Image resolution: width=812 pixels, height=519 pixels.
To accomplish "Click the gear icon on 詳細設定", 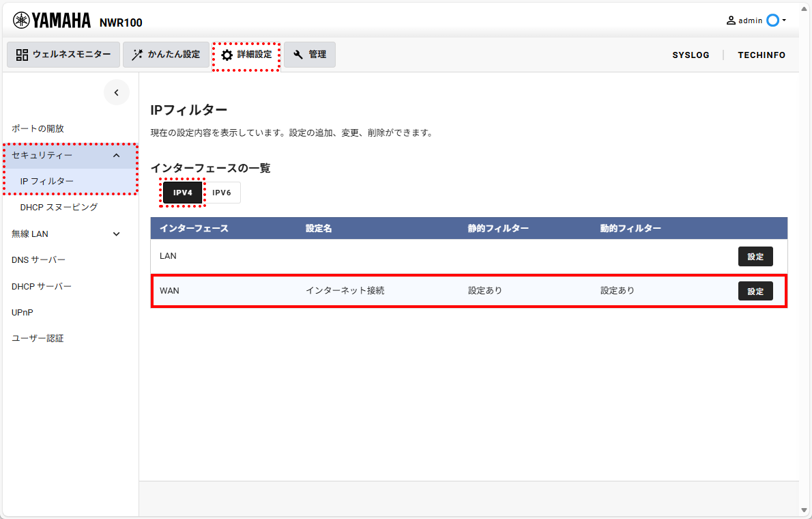I will pyautogui.click(x=227, y=55).
